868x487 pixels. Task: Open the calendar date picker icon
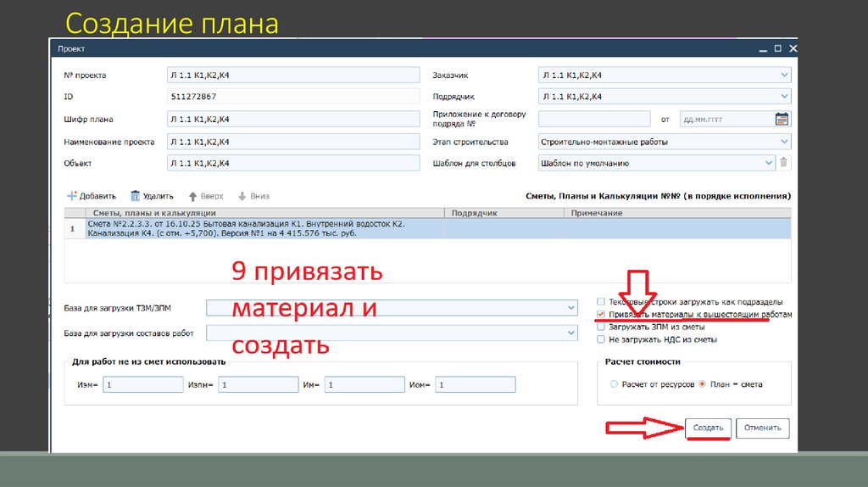point(782,119)
